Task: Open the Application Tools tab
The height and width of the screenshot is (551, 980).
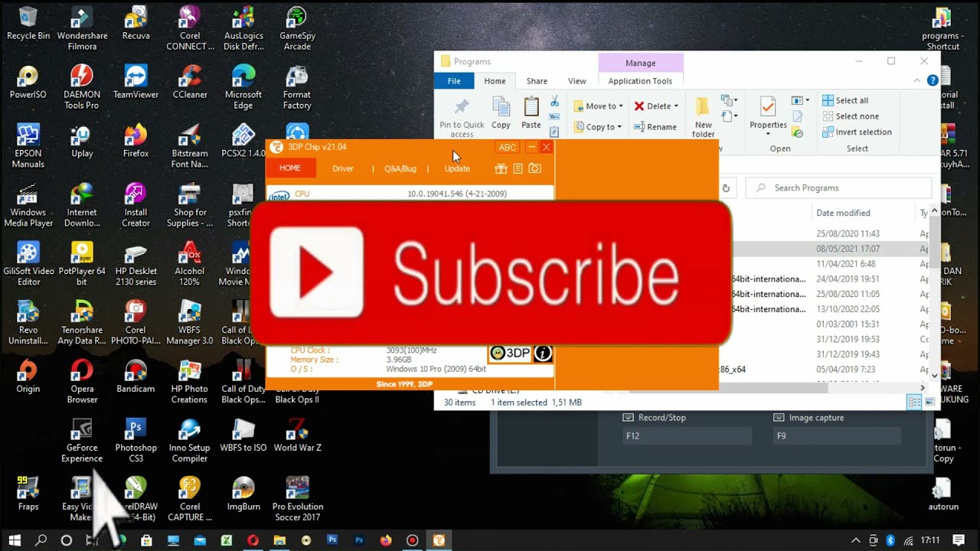Action: click(x=640, y=81)
